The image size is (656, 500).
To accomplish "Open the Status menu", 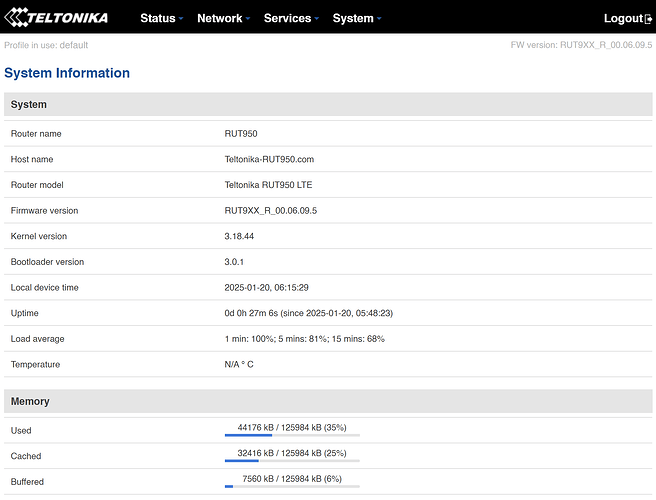I will click(161, 18).
